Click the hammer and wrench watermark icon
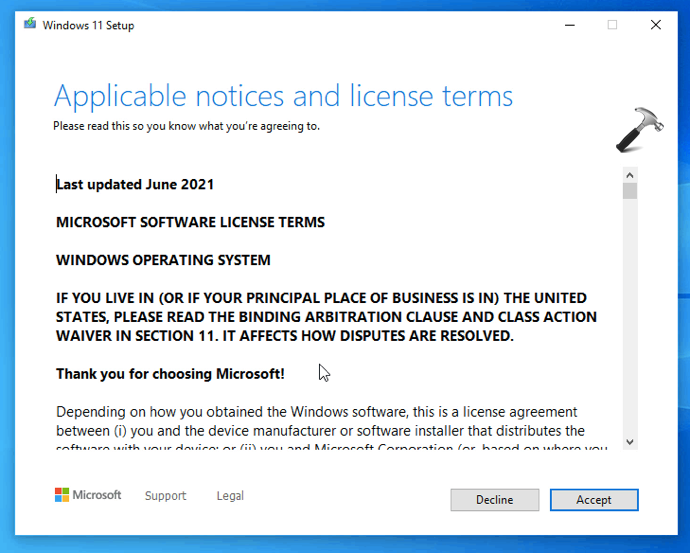The width and height of the screenshot is (690, 553). point(637,131)
